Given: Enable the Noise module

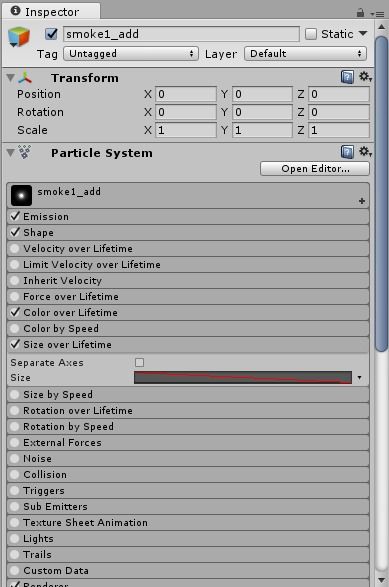Looking at the screenshot, I should (x=15, y=458).
